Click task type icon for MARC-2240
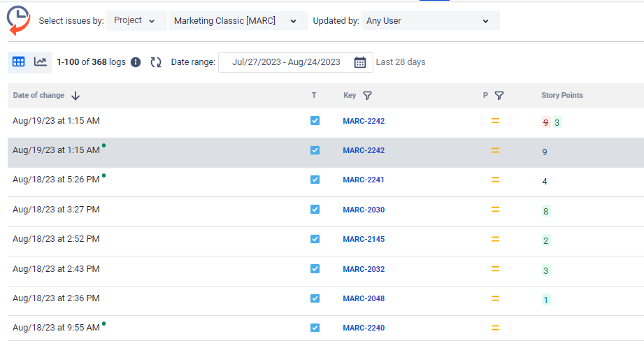 pyautogui.click(x=315, y=328)
